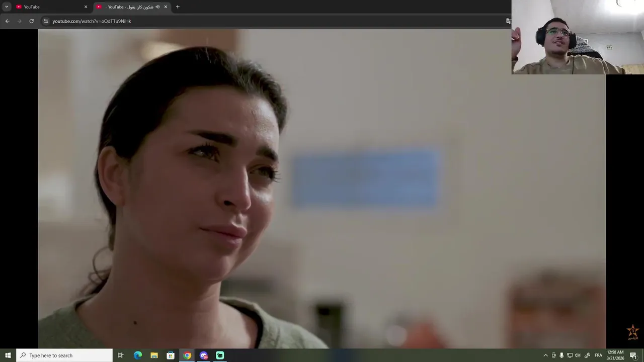Launch Microsoft Edge from the taskbar
Viewport: 644px width, 362px height.
pyautogui.click(x=137, y=355)
